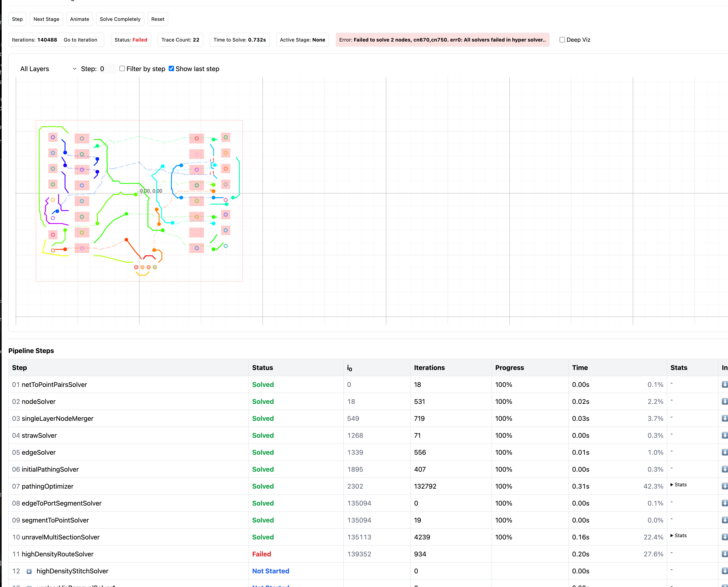Viewport: 728px width, 587px height.
Task: Click download icon for edgeSolver row
Action: click(724, 452)
